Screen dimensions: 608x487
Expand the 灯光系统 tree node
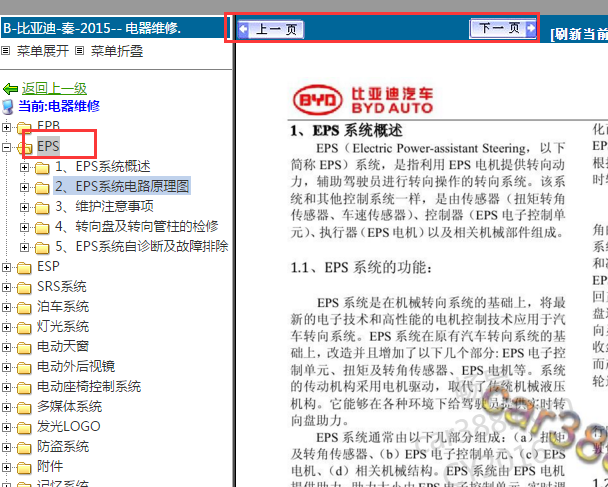pyautogui.click(x=6, y=327)
